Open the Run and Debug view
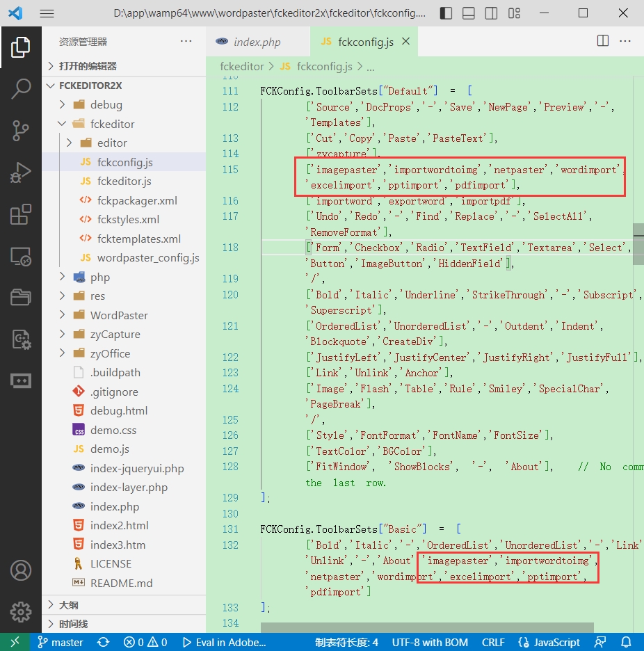 click(21, 172)
